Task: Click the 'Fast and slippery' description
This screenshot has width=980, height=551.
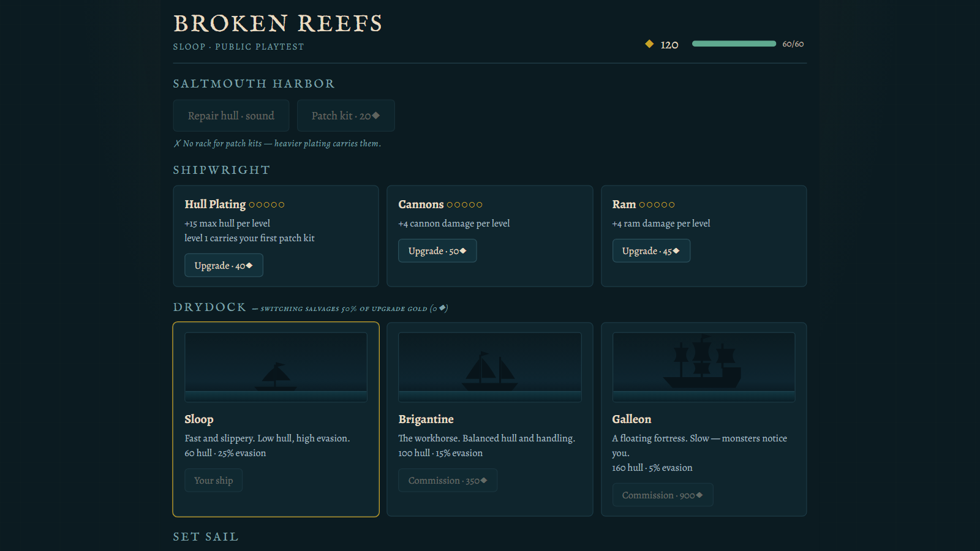Action: (x=267, y=438)
